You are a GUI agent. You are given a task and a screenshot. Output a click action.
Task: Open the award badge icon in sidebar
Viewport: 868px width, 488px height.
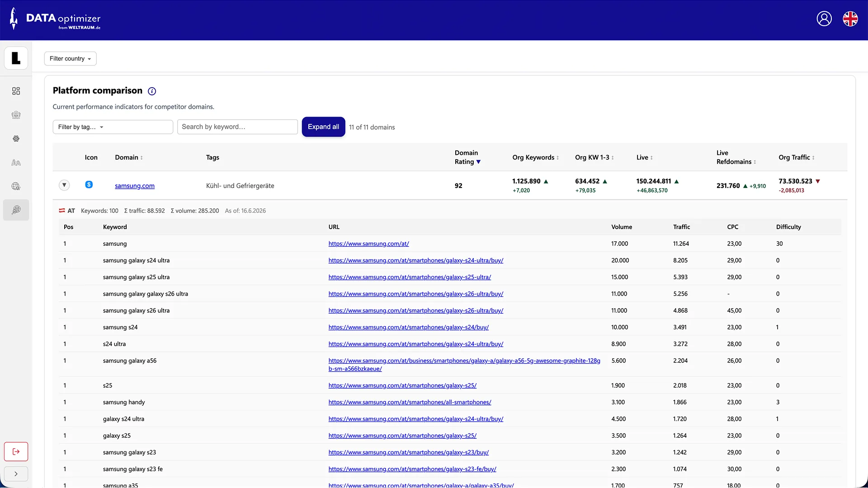pos(16,115)
